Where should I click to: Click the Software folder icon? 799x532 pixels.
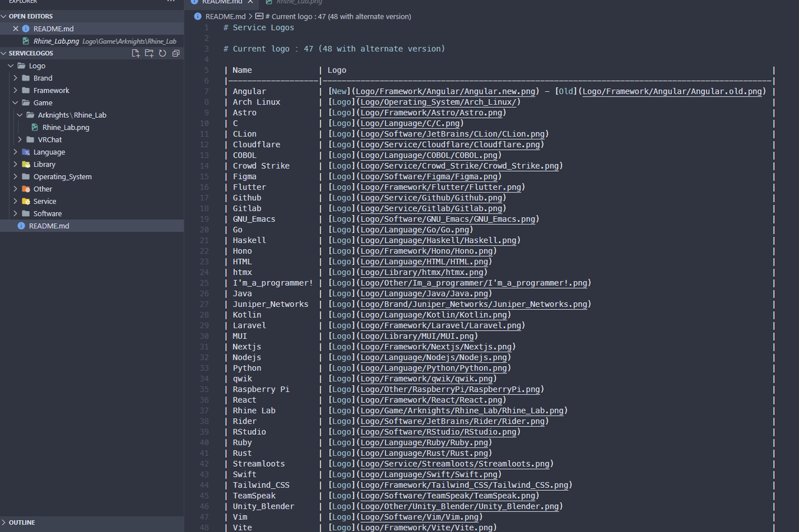point(26,213)
